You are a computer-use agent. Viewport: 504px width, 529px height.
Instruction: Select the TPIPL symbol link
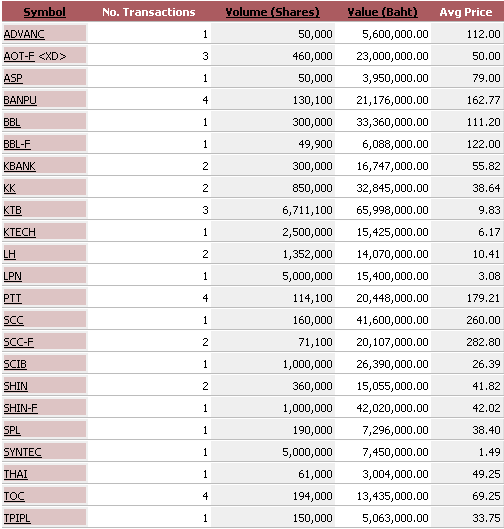(17, 518)
